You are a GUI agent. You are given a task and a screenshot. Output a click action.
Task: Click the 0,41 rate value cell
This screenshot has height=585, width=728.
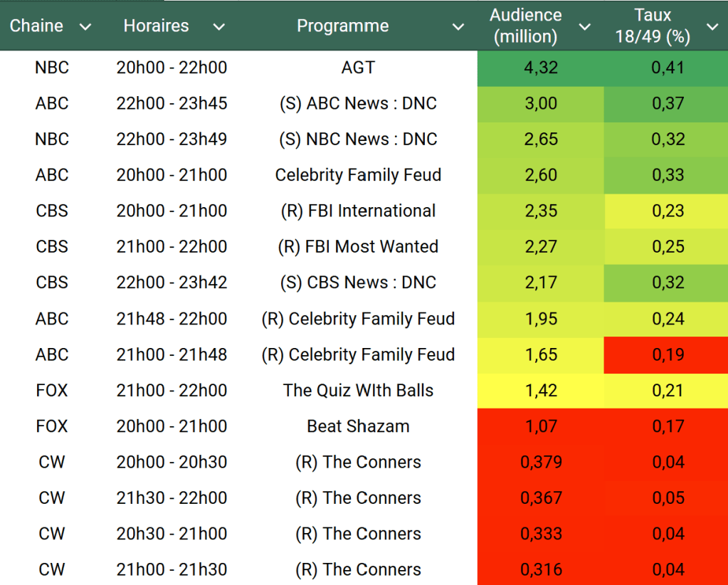(x=668, y=68)
